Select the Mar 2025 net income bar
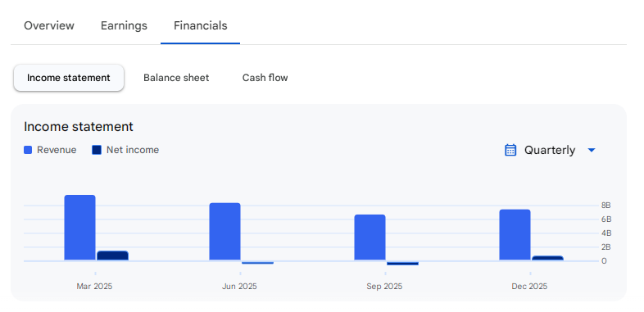644x312 pixels. click(112, 255)
